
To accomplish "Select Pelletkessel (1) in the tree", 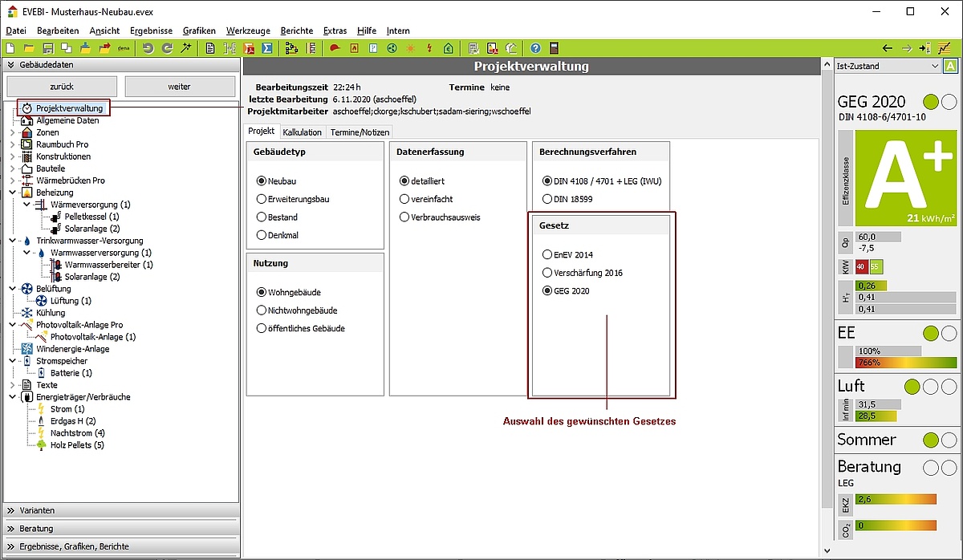I will point(91,217).
